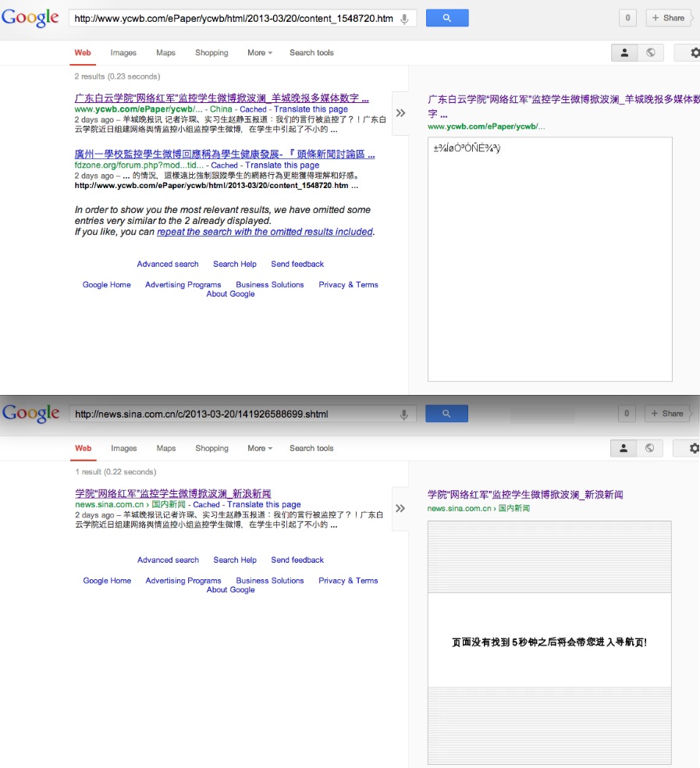Open Cached link of fdzone.org result
This screenshot has height=768, width=700.
[x=224, y=165]
